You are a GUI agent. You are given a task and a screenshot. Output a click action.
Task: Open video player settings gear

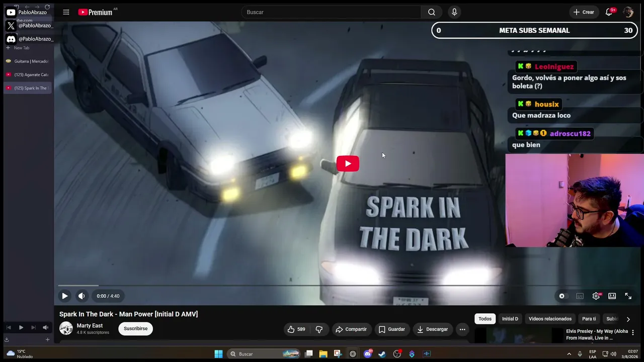pyautogui.click(x=596, y=296)
